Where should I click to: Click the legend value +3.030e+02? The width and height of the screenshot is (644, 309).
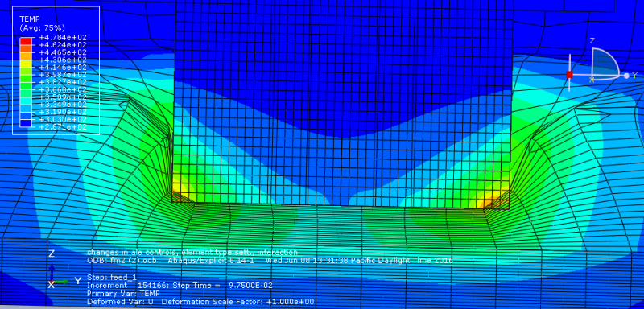point(63,119)
